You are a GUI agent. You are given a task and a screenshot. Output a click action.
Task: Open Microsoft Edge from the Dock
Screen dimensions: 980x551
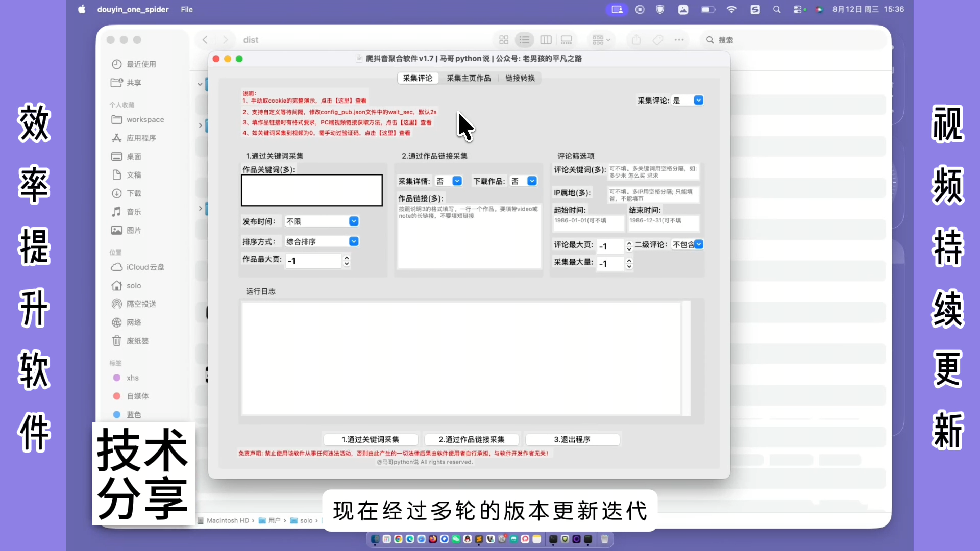coord(410,539)
